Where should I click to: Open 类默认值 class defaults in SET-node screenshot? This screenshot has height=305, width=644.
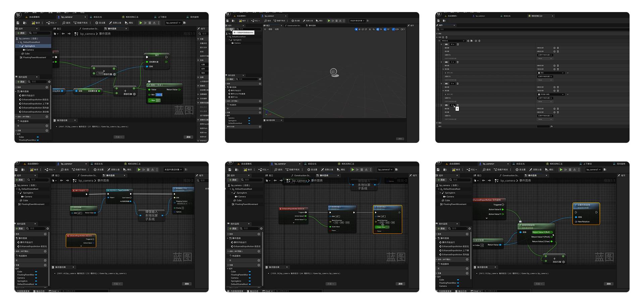[x=115, y=23]
